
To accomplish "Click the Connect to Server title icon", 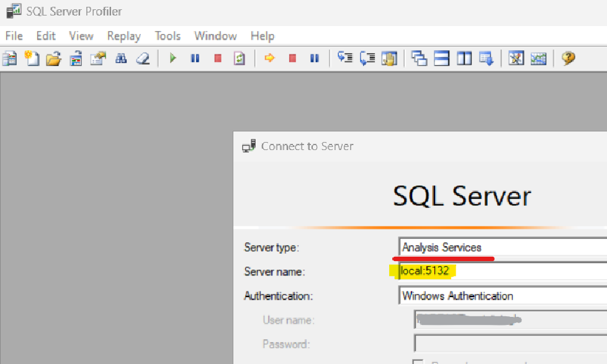I will point(249,146).
